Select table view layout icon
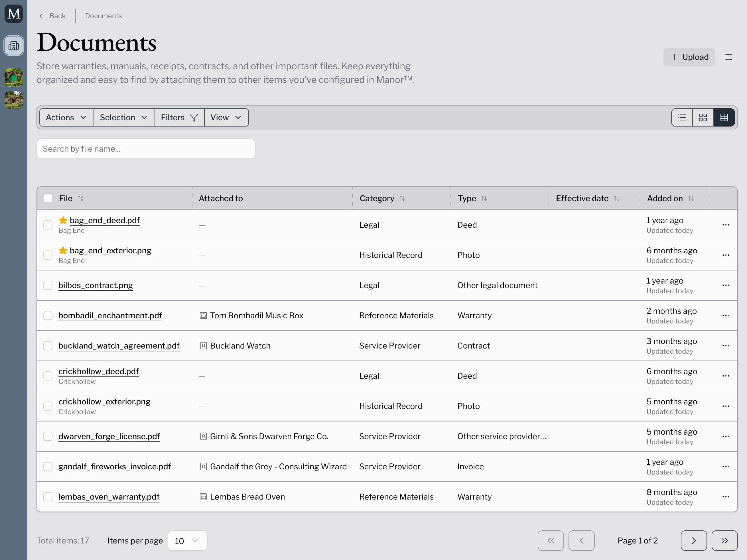This screenshot has height=560, width=747. tap(724, 117)
